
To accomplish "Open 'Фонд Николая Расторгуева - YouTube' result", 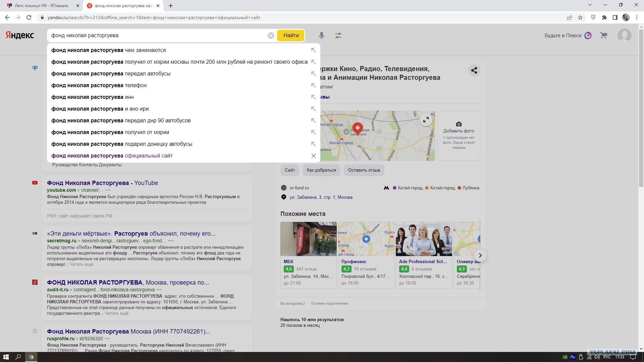I will tap(102, 183).
